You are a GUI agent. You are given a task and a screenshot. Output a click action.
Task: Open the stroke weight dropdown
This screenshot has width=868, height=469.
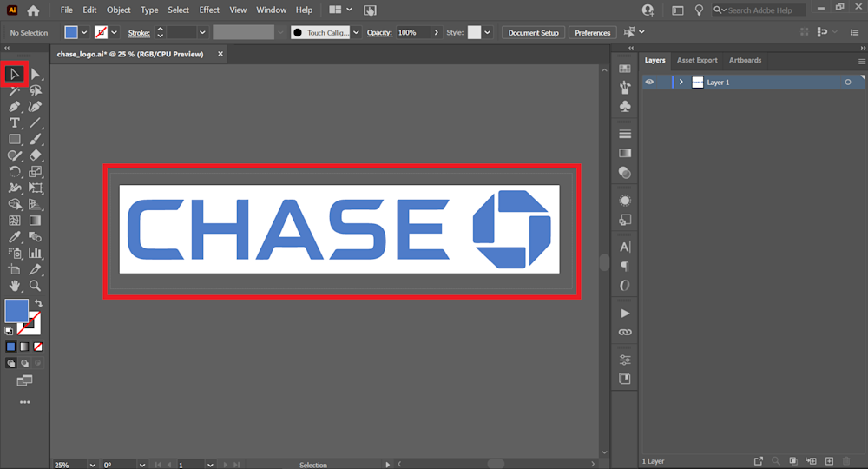202,33
